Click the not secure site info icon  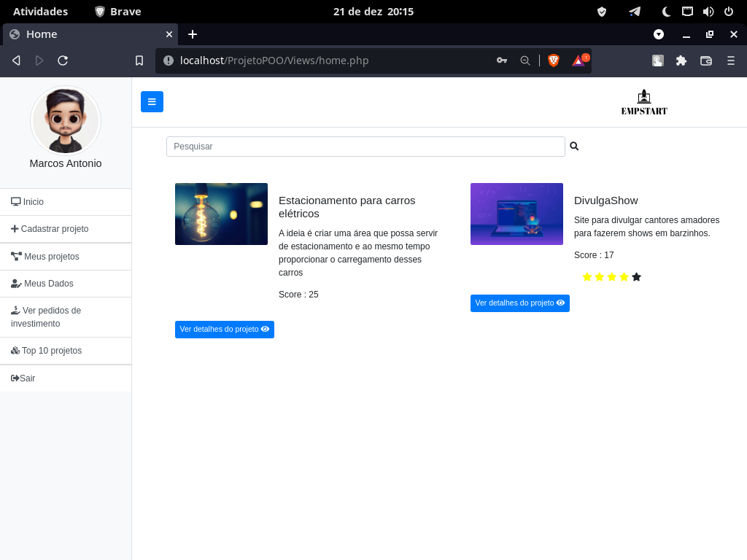[169, 61]
